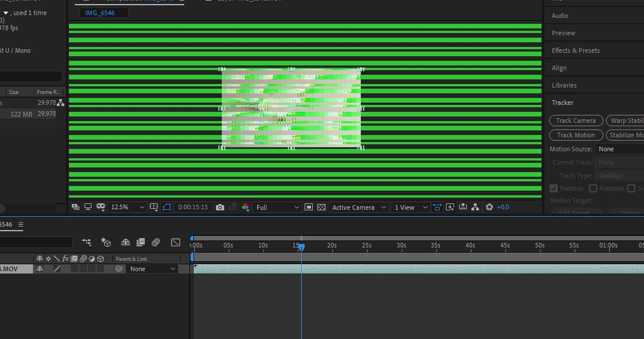This screenshot has width=644, height=339.
Task: Toggle the transparency grid icon
Action: (x=321, y=207)
